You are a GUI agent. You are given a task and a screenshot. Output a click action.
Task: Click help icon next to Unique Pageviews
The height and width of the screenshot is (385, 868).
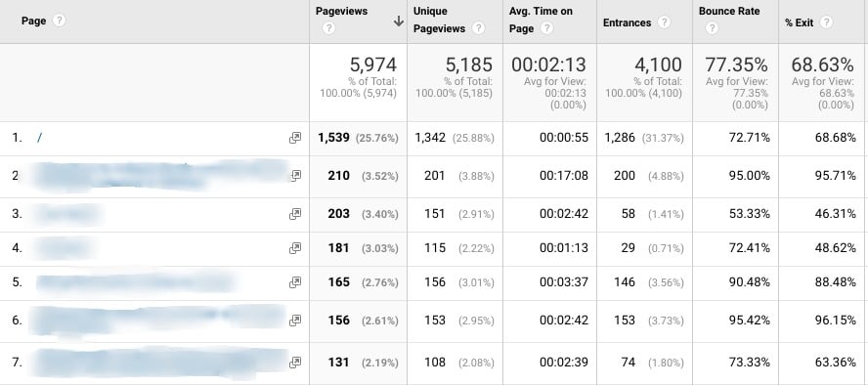[479, 28]
